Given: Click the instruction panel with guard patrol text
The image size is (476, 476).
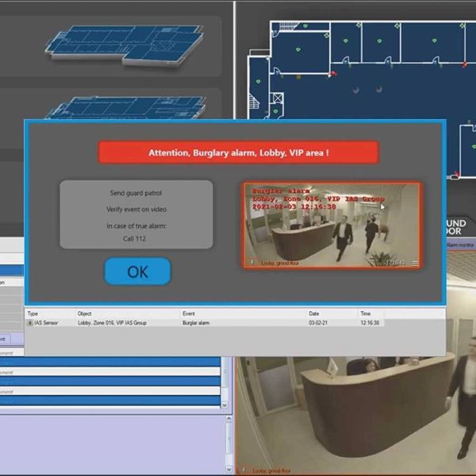Looking at the screenshot, I should tap(136, 214).
